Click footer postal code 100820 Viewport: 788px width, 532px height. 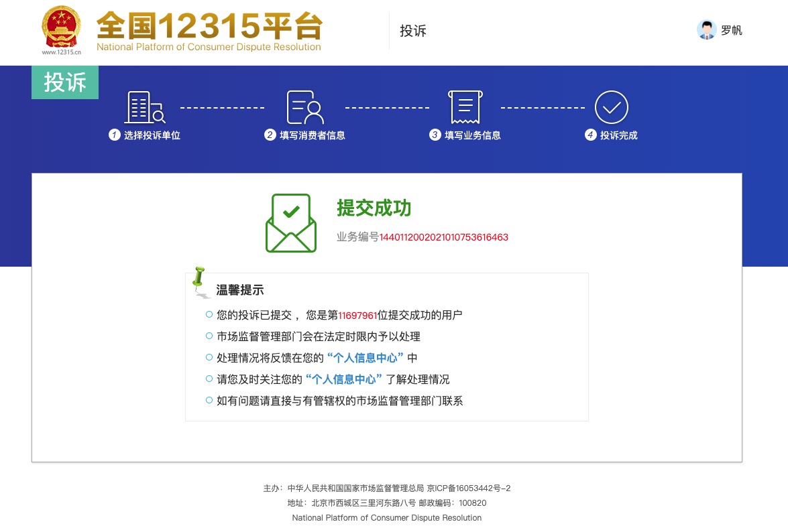(472, 503)
